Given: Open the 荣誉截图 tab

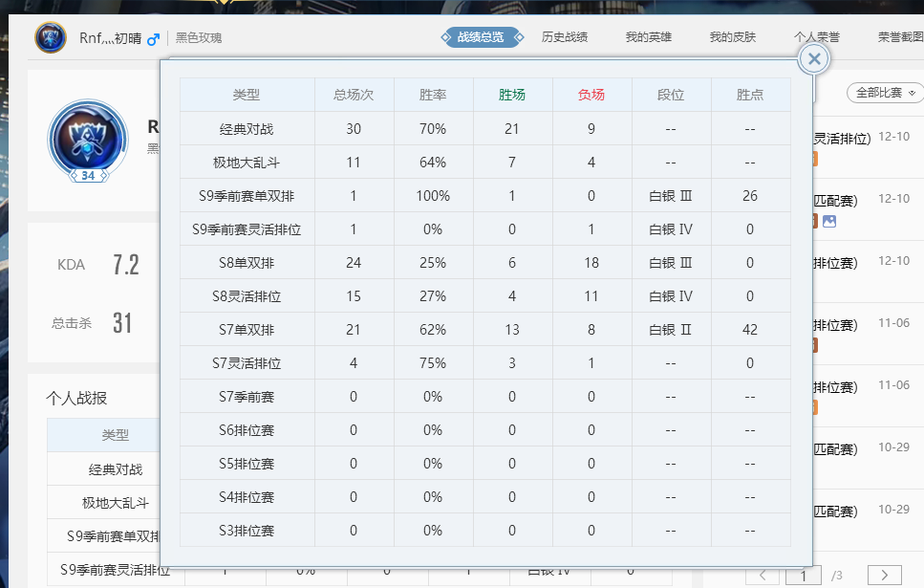Looking at the screenshot, I should coord(900,37).
